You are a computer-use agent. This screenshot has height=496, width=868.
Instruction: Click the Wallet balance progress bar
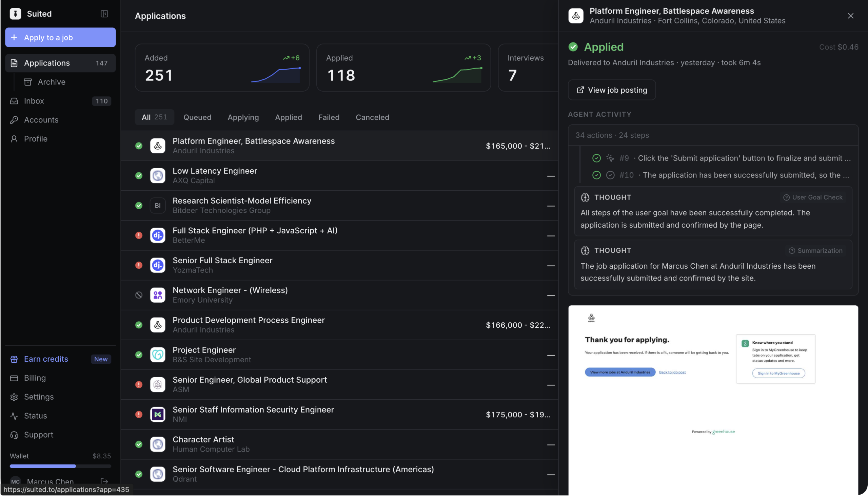coord(61,466)
